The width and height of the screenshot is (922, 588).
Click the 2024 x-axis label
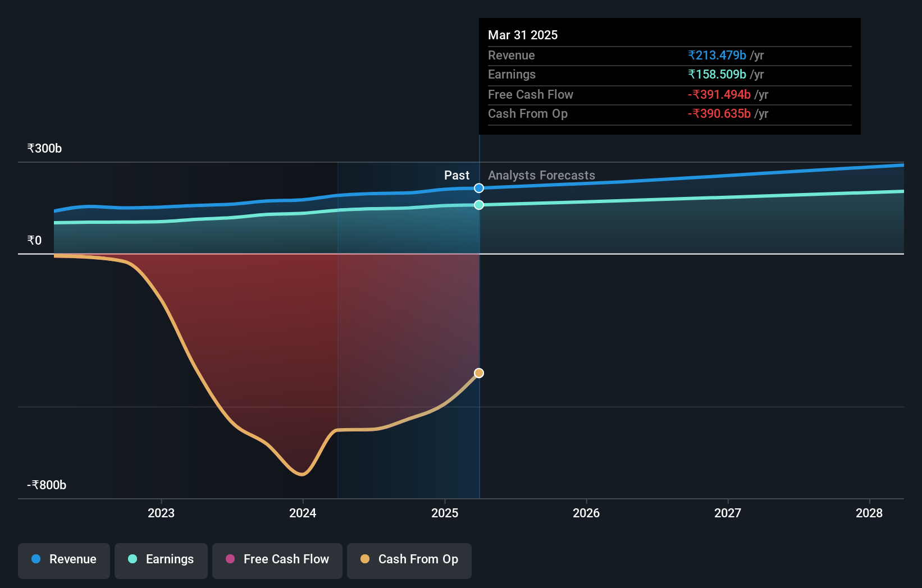click(303, 513)
